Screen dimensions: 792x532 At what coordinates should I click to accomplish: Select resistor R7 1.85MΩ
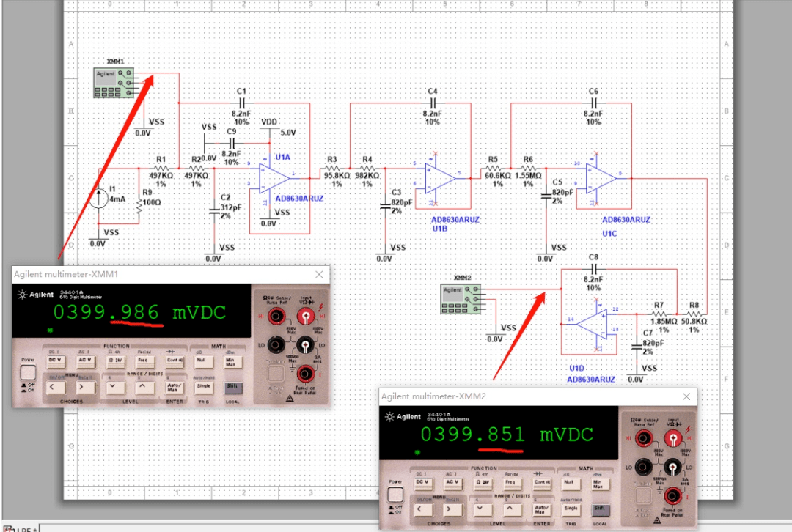659,314
